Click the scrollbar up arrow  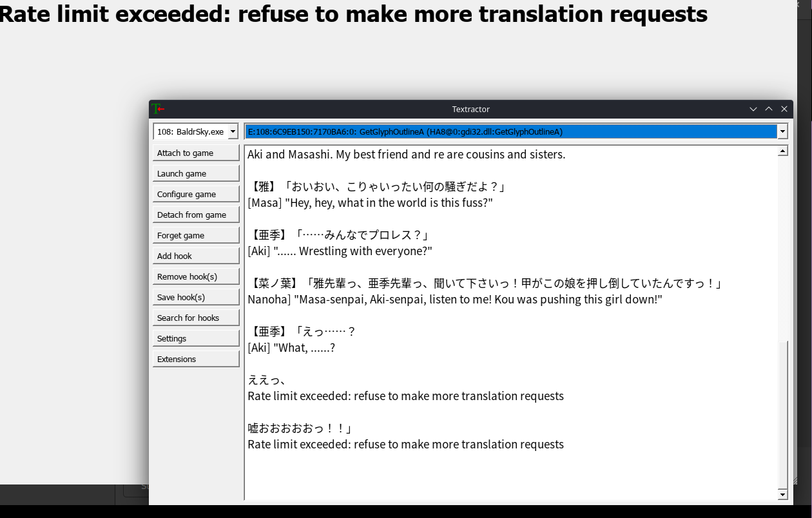click(x=782, y=150)
